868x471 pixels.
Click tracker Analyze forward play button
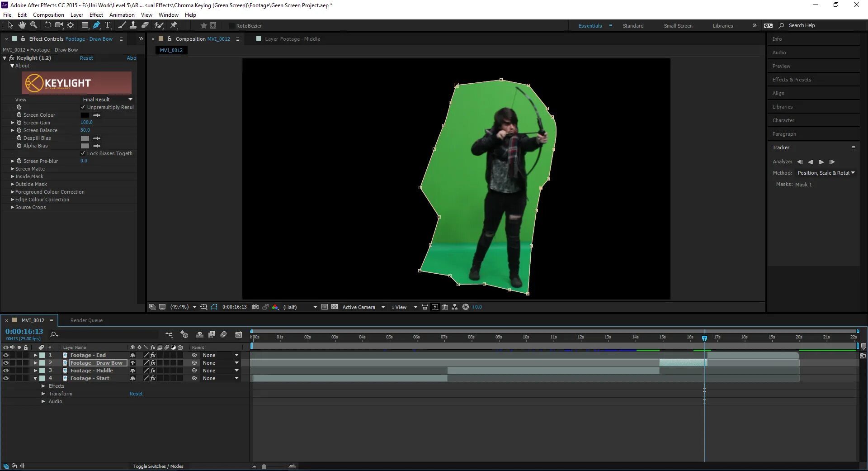pyautogui.click(x=821, y=162)
